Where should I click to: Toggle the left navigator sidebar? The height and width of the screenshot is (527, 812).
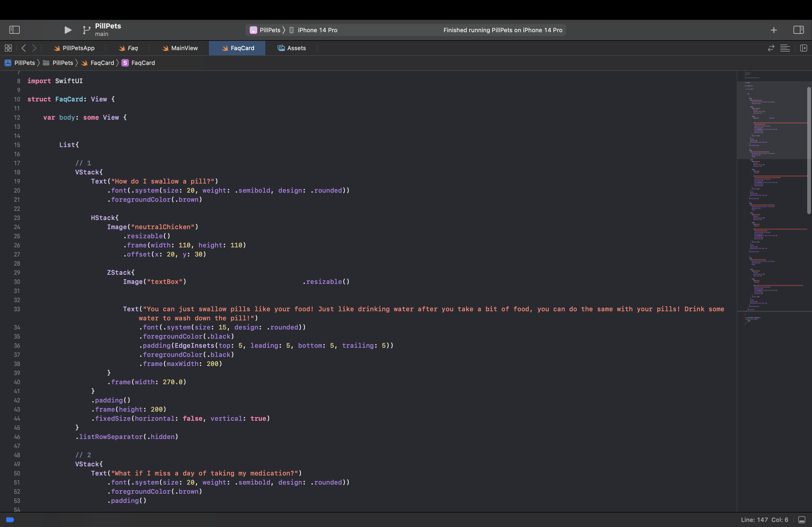click(x=14, y=30)
